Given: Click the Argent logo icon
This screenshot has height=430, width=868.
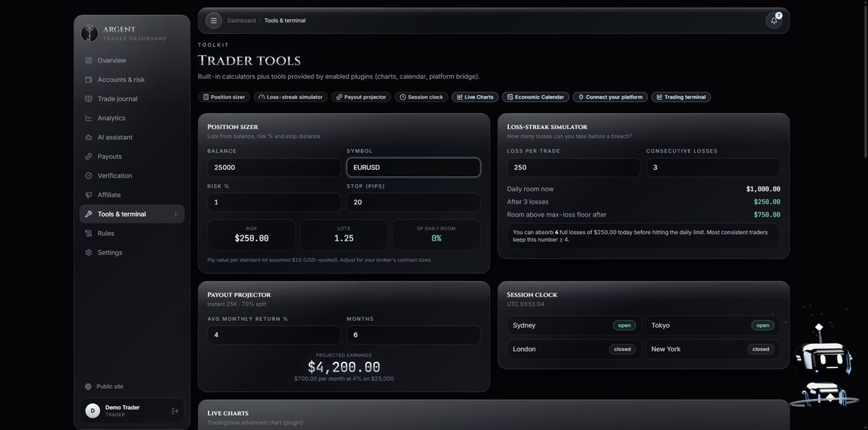Looking at the screenshot, I should 89,33.
